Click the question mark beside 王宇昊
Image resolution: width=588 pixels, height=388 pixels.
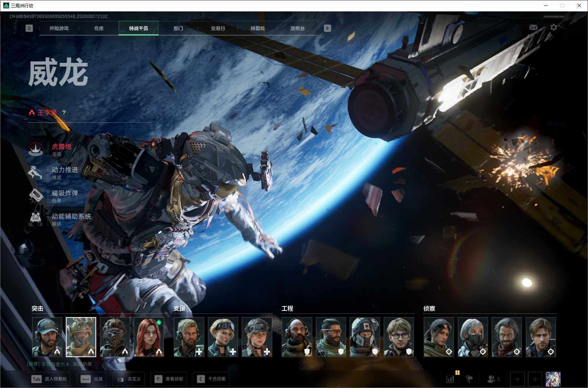(64, 113)
